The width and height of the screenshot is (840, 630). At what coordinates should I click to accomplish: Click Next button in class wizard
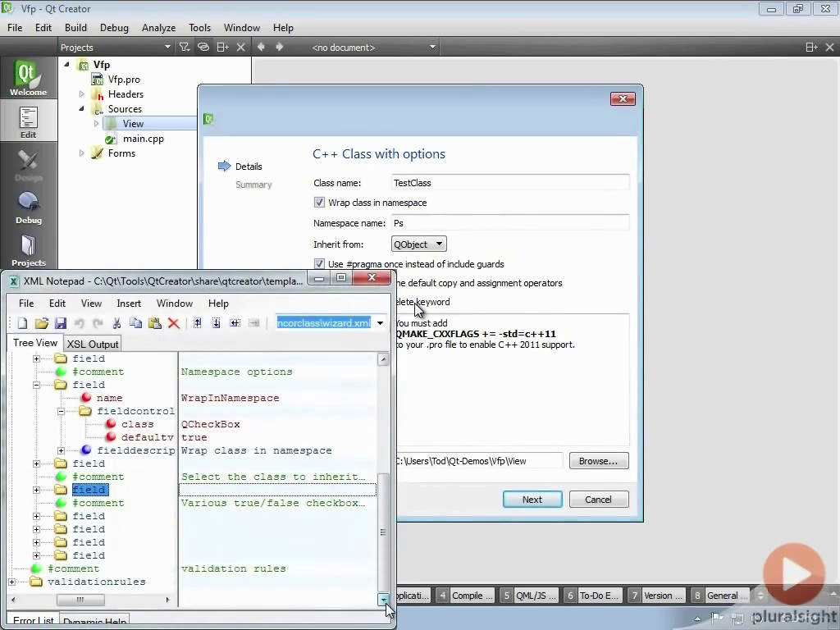[532, 500]
